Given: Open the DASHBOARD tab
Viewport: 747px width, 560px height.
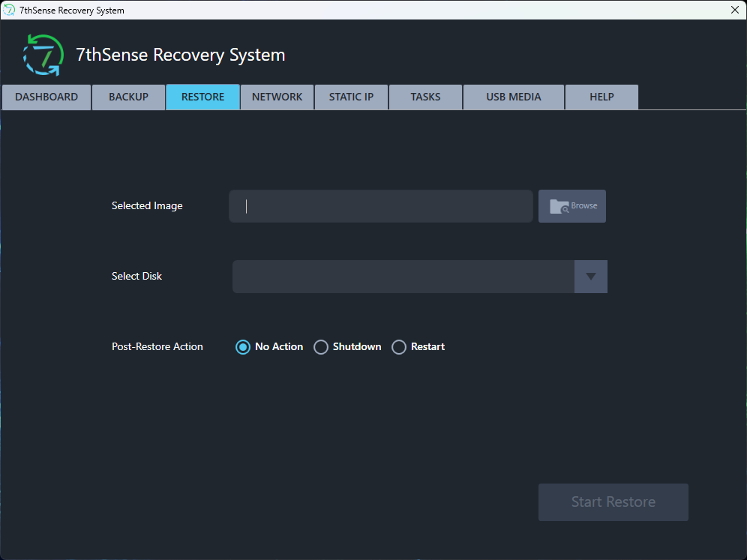Looking at the screenshot, I should [x=46, y=97].
